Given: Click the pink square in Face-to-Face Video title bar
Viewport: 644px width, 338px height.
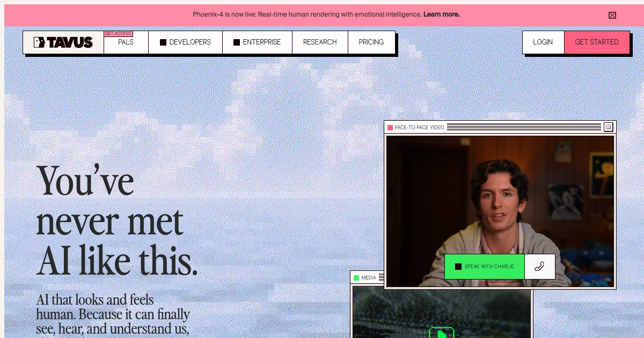Looking at the screenshot, I should pyautogui.click(x=390, y=128).
